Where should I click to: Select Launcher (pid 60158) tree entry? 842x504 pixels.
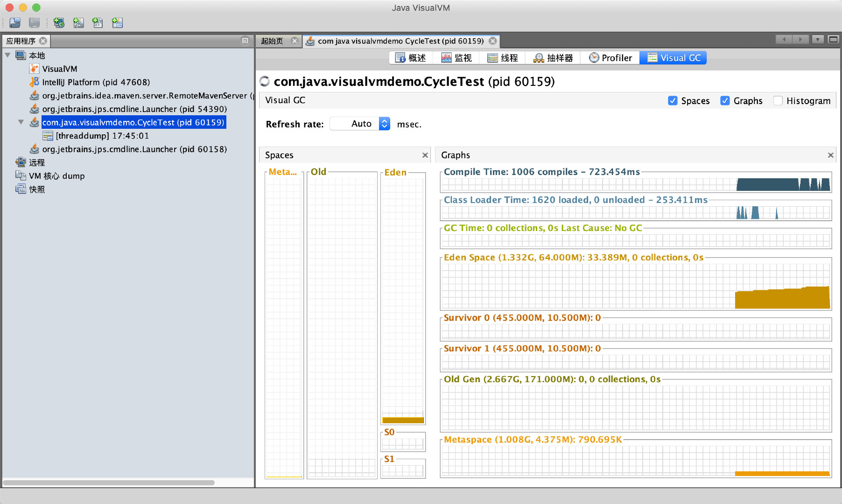pos(134,149)
